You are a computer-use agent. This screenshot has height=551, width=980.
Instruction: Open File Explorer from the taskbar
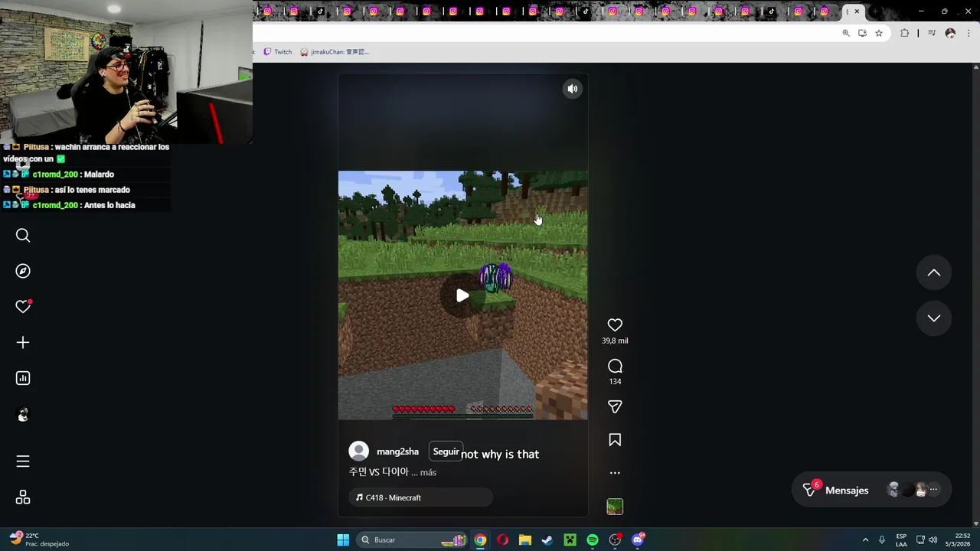click(x=525, y=540)
